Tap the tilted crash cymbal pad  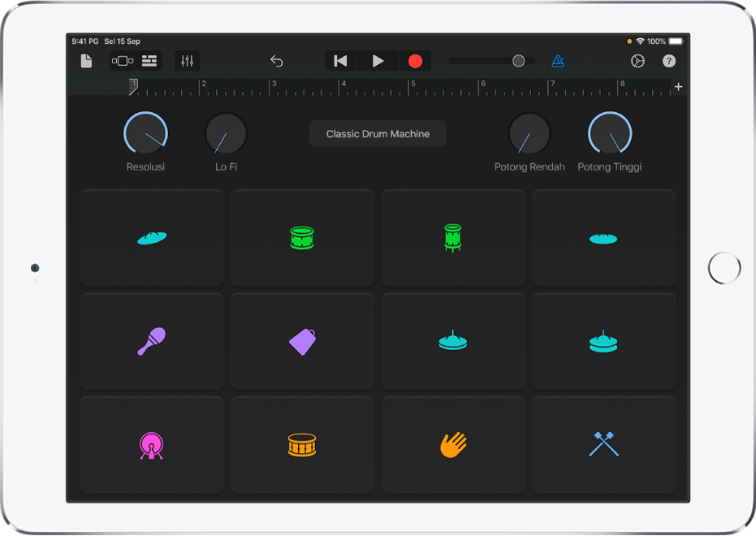click(152, 238)
